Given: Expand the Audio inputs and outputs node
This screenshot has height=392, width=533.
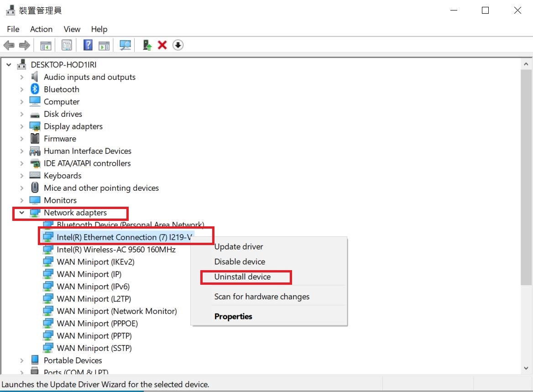Looking at the screenshot, I should (21, 77).
